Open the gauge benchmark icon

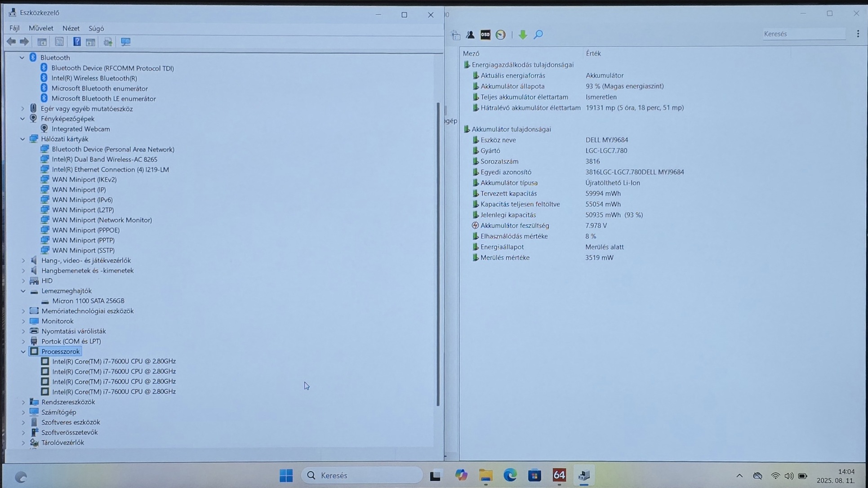tap(500, 35)
